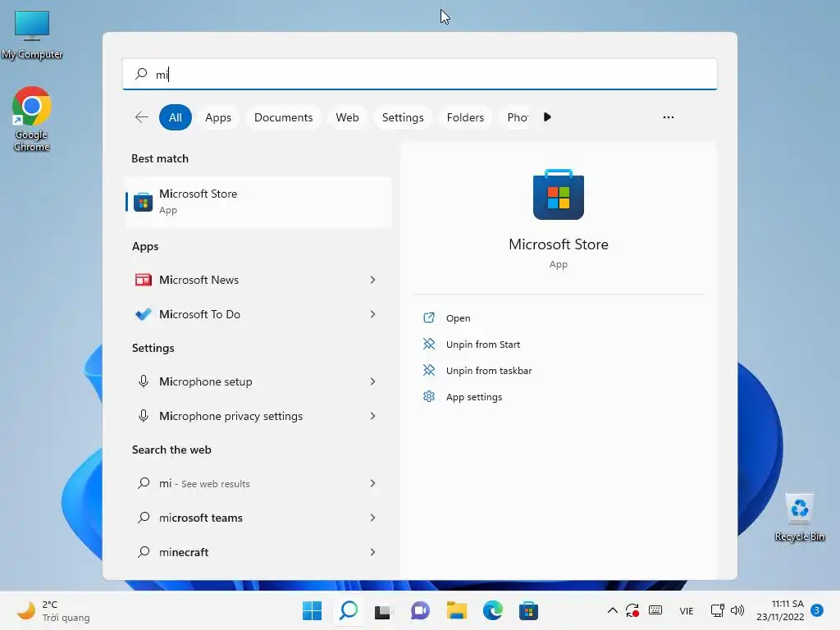The image size is (840, 630).
Task: Open notification center badge
Action: point(817,610)
